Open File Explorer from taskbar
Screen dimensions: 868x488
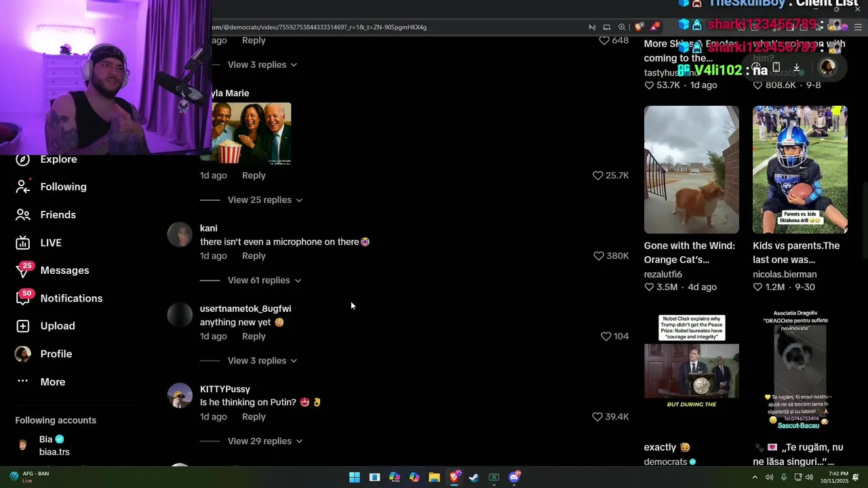434,477
